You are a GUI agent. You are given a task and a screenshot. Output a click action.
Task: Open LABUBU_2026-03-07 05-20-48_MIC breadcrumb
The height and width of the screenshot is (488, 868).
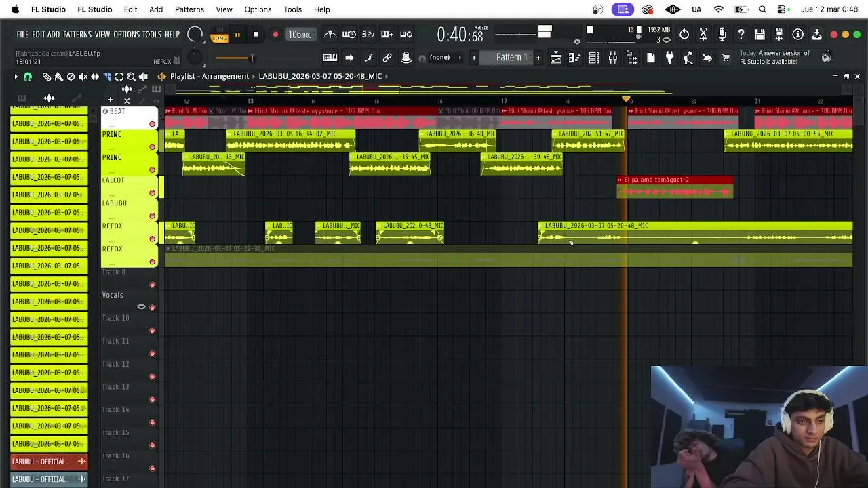[320, 76]
